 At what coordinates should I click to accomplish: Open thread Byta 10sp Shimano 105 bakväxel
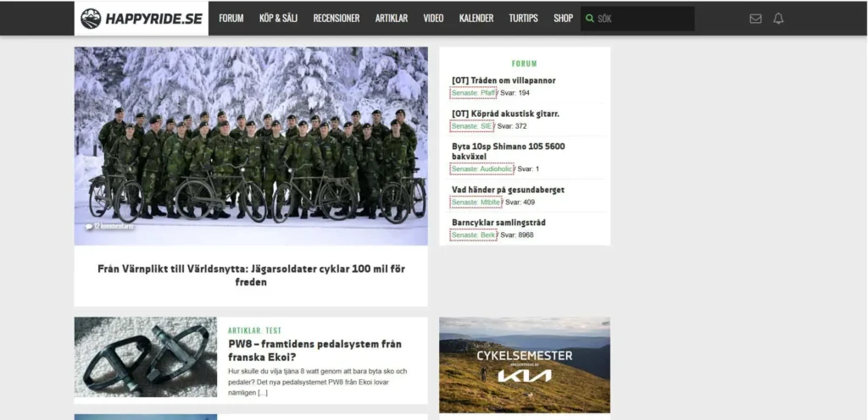[508, 152]
